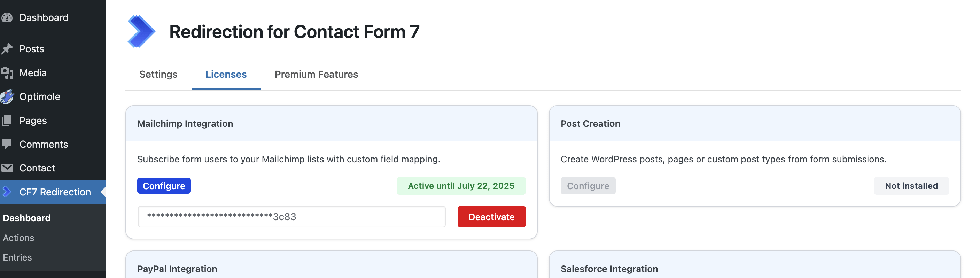
Task: Click the disabled Post Creation Configure button
Action: point(588,186)
